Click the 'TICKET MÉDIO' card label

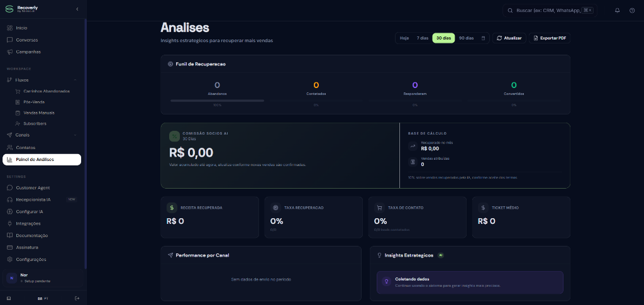tap(505, 208)
